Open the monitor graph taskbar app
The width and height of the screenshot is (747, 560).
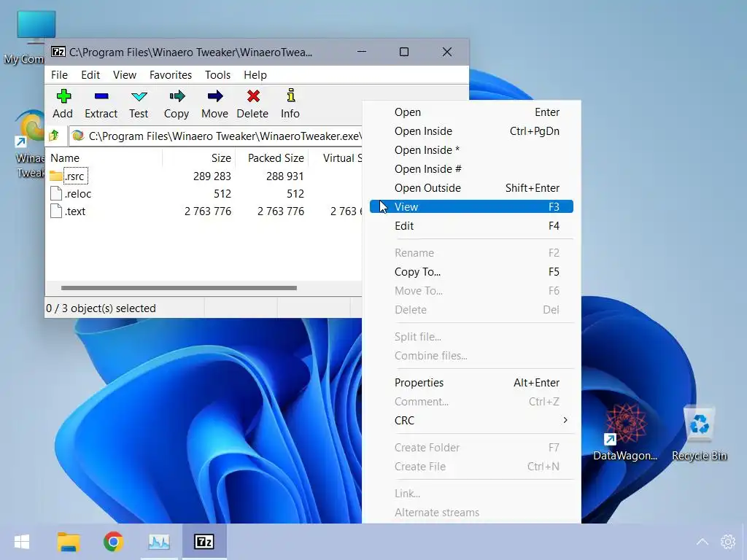pyautogui.click(x=158, y=542)
